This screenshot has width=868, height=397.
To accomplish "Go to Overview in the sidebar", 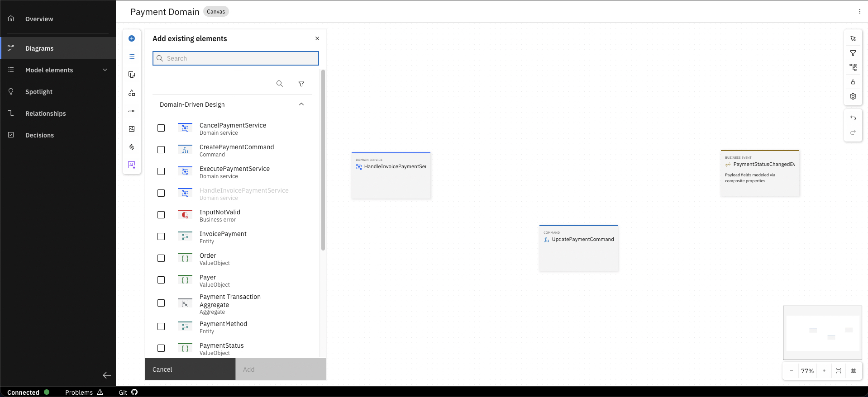I will pyautogui.click(x=58, y=19).
